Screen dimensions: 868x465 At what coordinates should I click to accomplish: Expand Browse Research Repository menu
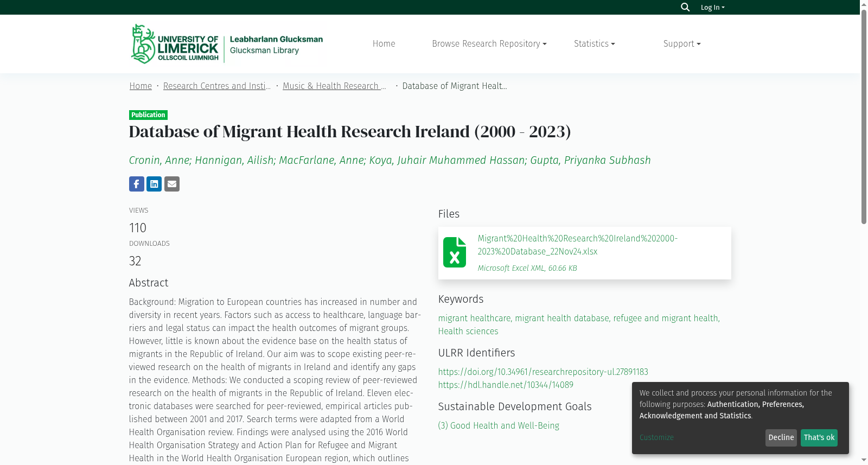coord(489,43)
